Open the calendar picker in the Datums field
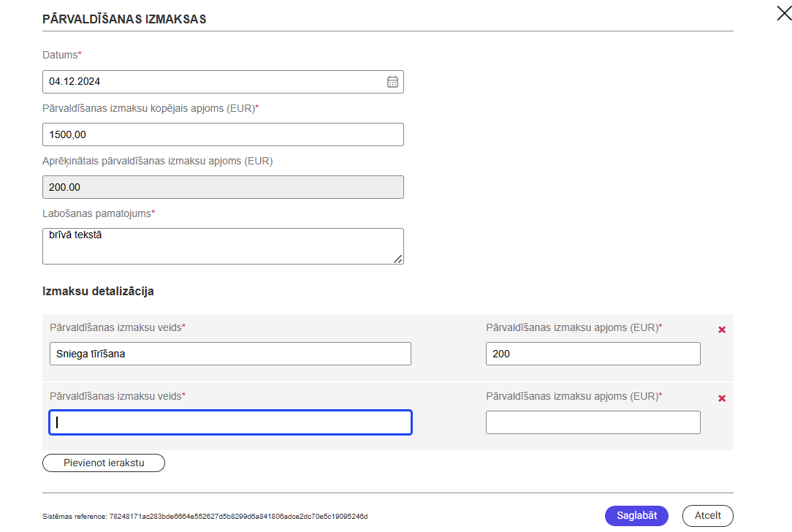Viewport: 792px width, 532px height. tap(392, 82)
